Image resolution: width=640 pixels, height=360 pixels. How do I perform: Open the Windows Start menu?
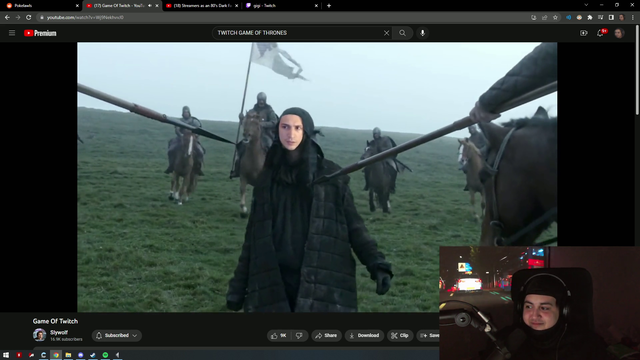[x=6, y=355]
